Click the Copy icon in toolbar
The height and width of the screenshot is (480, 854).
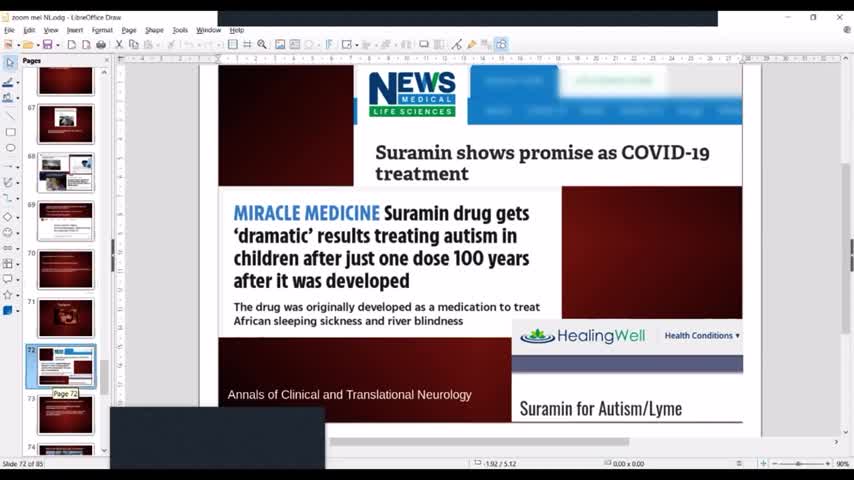pos(133,45)
